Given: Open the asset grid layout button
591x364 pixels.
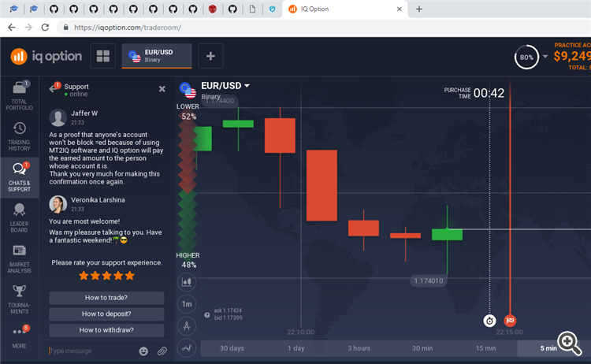Looking at the screenshot, I should 103,56.
